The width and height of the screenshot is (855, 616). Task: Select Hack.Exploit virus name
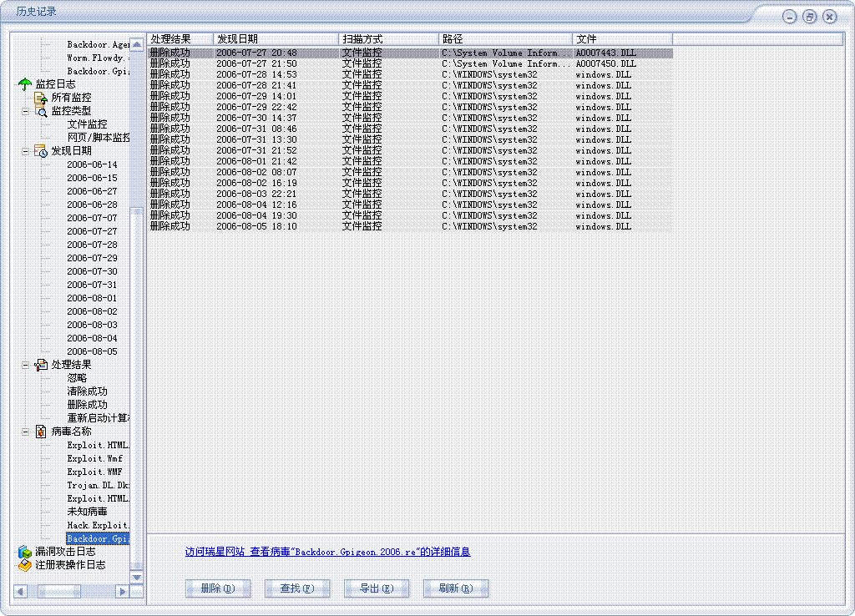pyautogui.click(x=99, y=526)
